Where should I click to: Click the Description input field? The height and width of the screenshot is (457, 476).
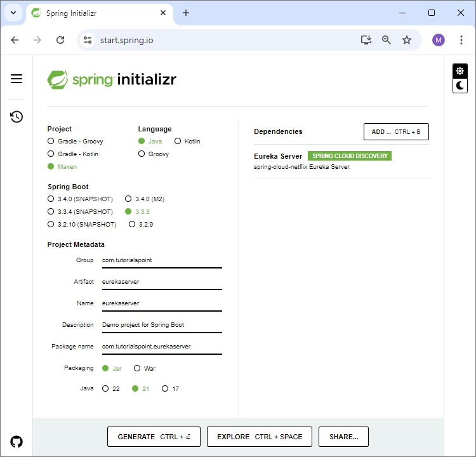tap(162, 325)
